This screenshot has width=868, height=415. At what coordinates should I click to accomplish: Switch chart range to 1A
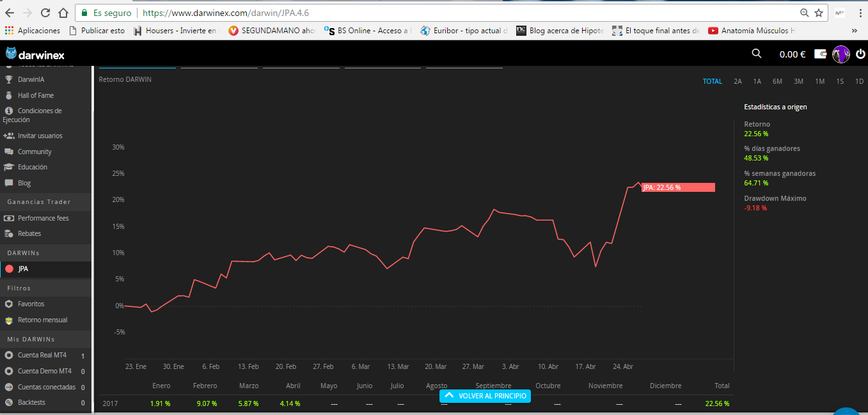tap(757, 81)
